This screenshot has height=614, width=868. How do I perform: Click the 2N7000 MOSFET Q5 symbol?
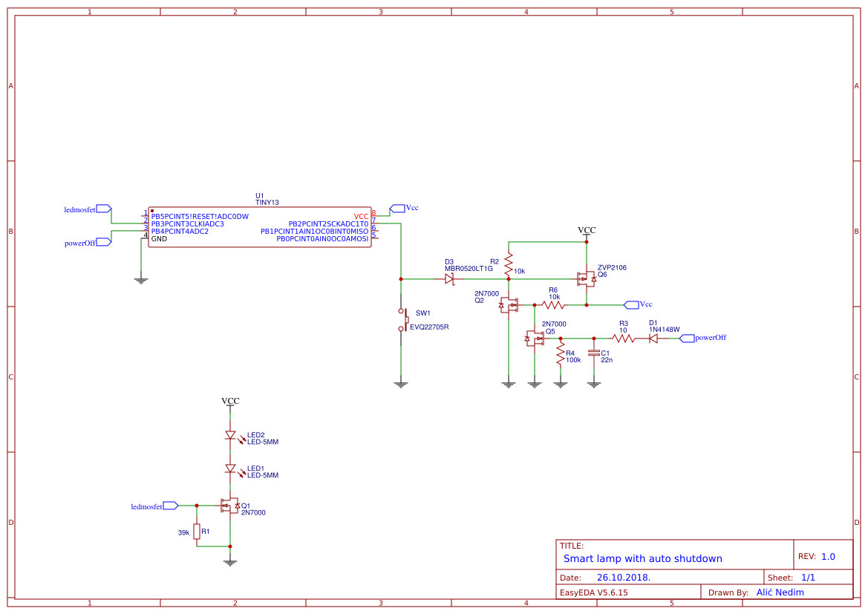(x=536, y=338)
